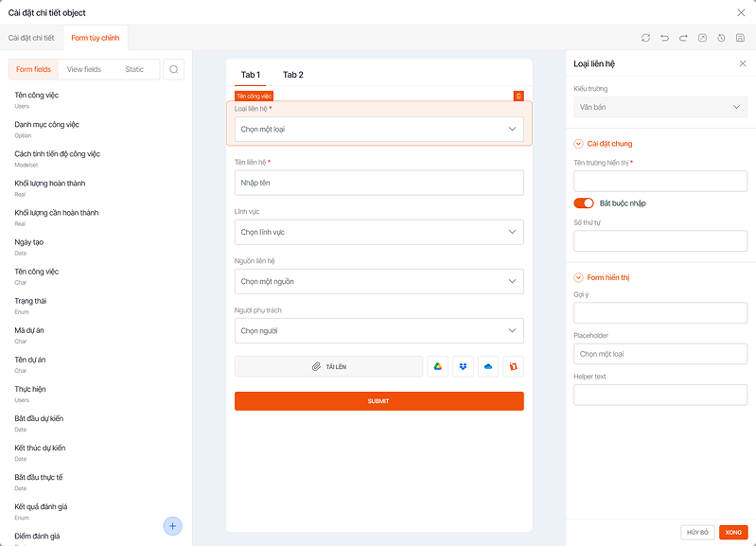Upload from Google Drive
Image resolution: width=756 pixels, height=546 pixels.
(438, 366)
